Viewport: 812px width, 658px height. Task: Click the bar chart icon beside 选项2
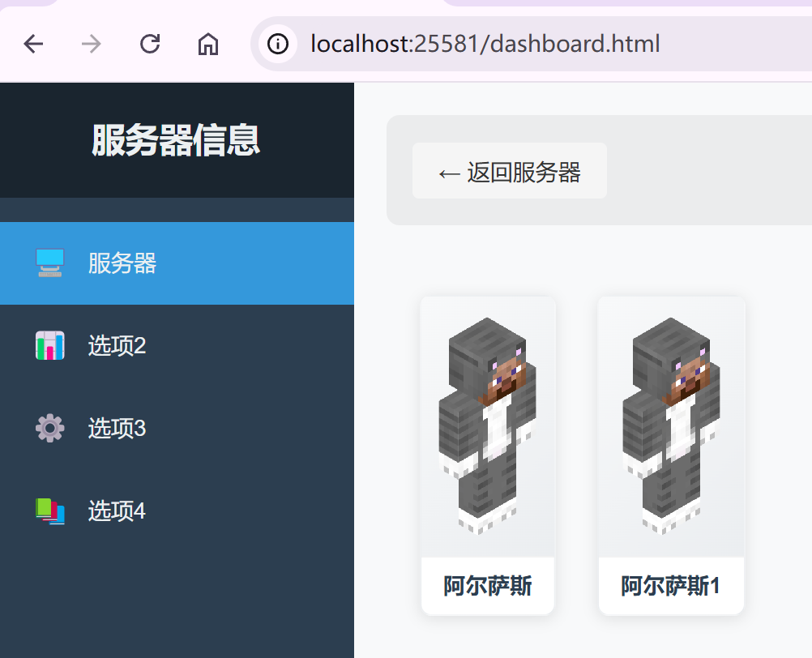pyautogui.click(x=49, y=345)
